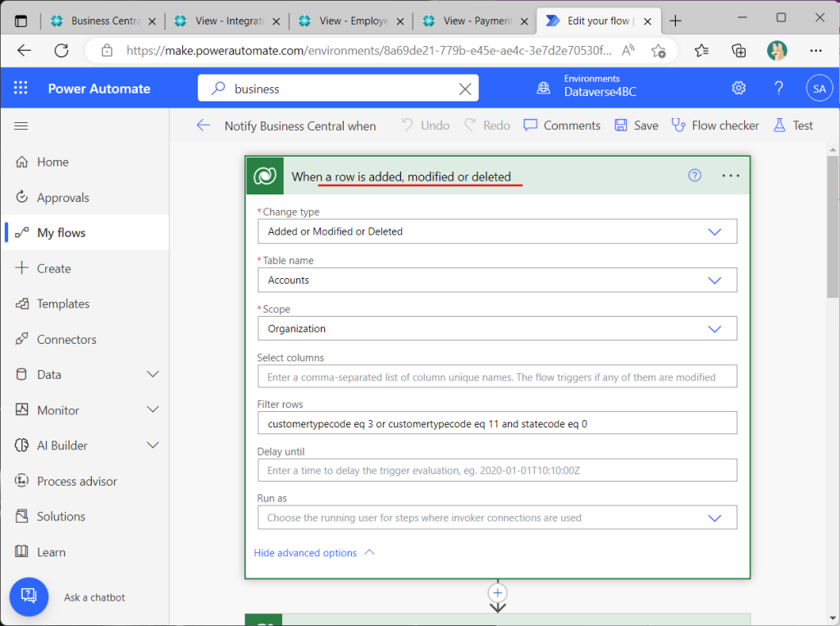Click the browser back arrow

coord(25,51)
